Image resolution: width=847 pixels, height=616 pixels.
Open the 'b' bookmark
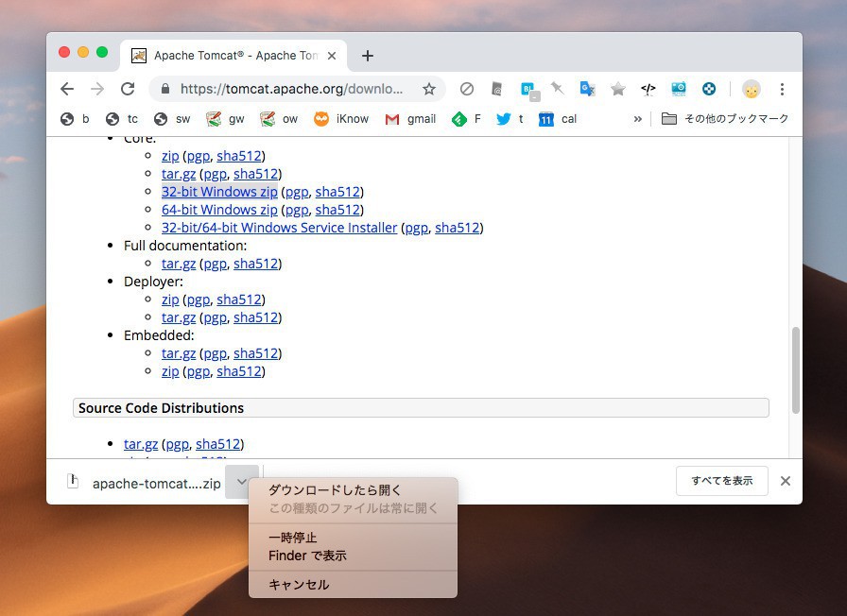point(75,119)
